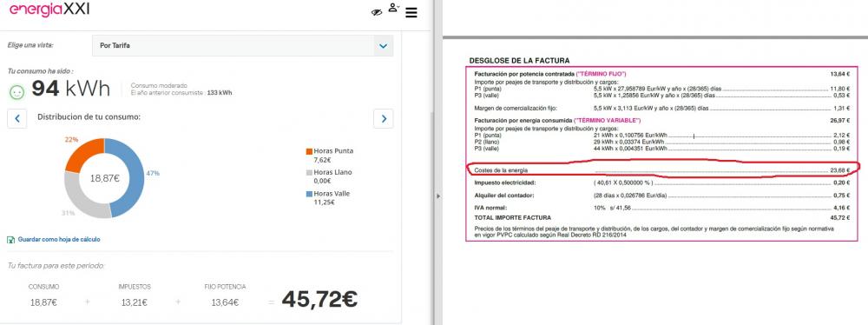The height and width of the screenshot is (325, 868).
Task: Go to previous chart with left arrow
Action: tap(17, 119)
